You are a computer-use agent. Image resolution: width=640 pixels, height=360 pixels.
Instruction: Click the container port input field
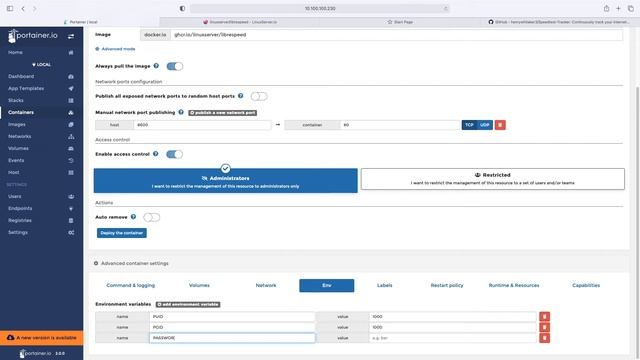(400, 125)
